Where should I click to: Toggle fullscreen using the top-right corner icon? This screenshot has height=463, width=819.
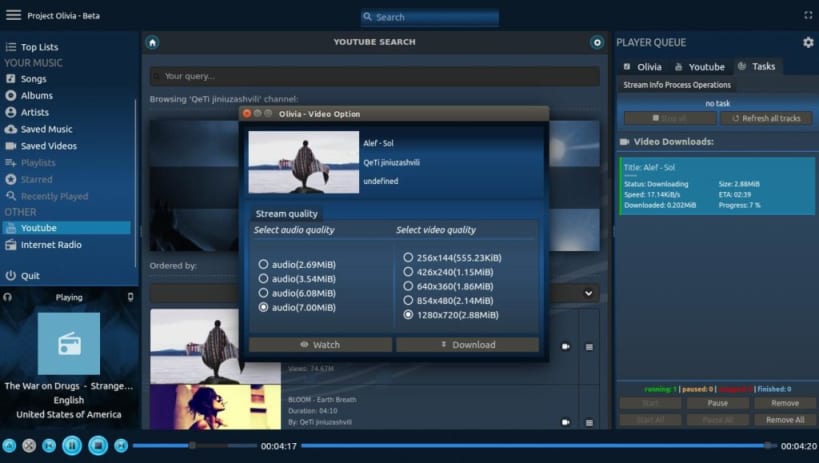(x=808, y=15)
